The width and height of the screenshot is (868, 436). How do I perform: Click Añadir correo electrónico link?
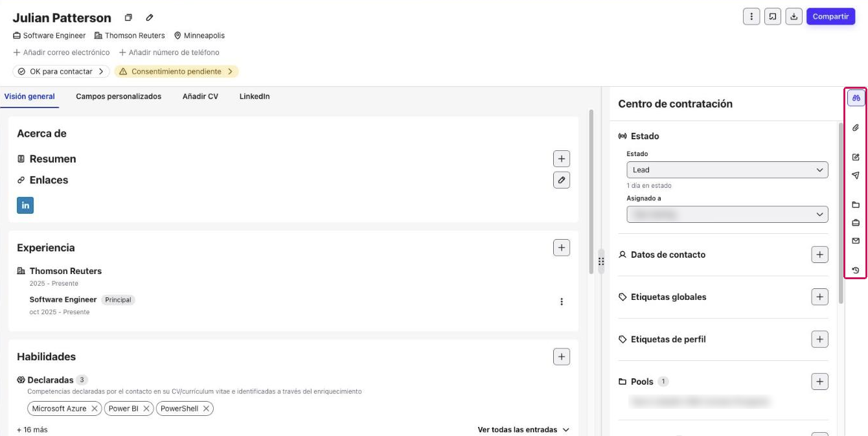[x=62, y=52]
